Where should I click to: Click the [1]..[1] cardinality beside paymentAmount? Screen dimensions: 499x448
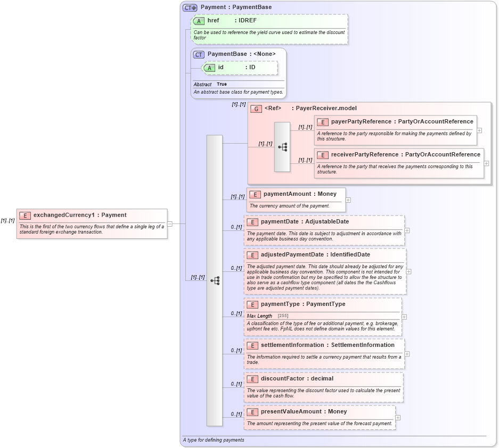238,197
